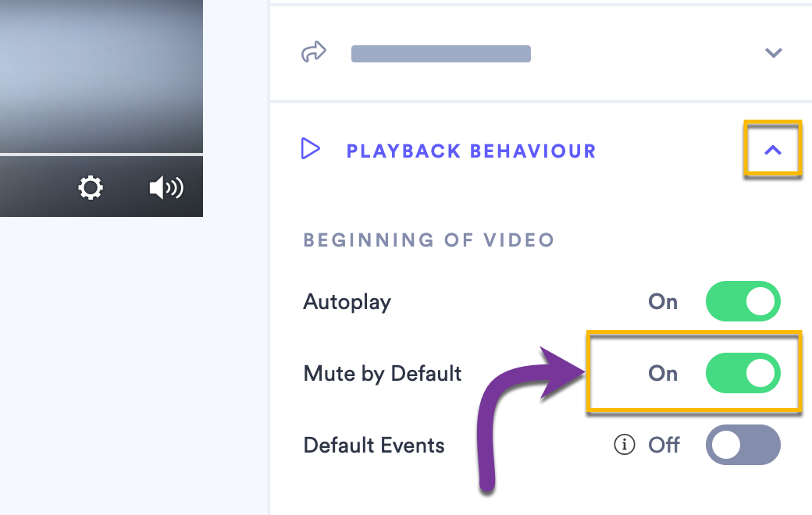812x515 pixels.
Task: Expand the collapsed share section chevron
Action: point(773,53)
